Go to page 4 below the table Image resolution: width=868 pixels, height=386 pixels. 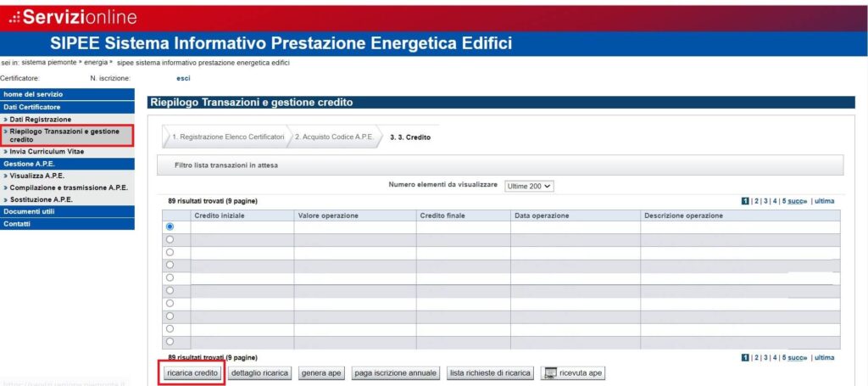pos(775,357)
